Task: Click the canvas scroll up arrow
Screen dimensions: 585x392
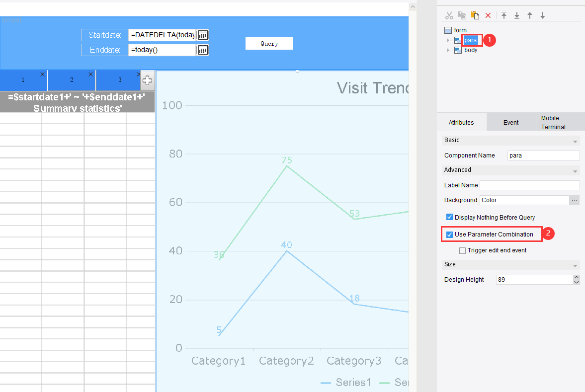Action: pos(413,6)
